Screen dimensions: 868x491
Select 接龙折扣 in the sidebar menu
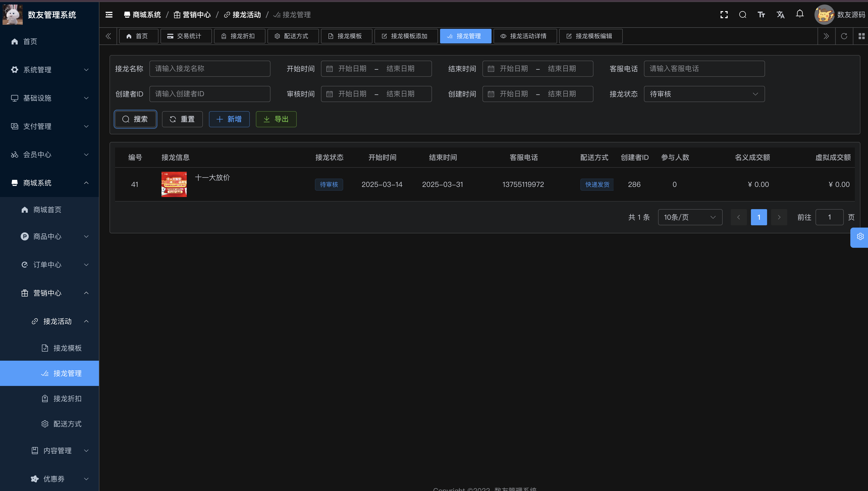coord(67,399)
